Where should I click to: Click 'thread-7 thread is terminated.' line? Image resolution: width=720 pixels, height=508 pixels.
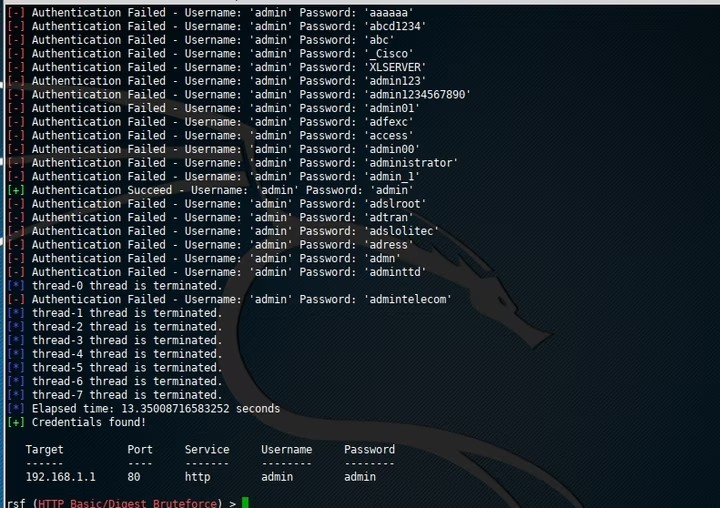127,395
